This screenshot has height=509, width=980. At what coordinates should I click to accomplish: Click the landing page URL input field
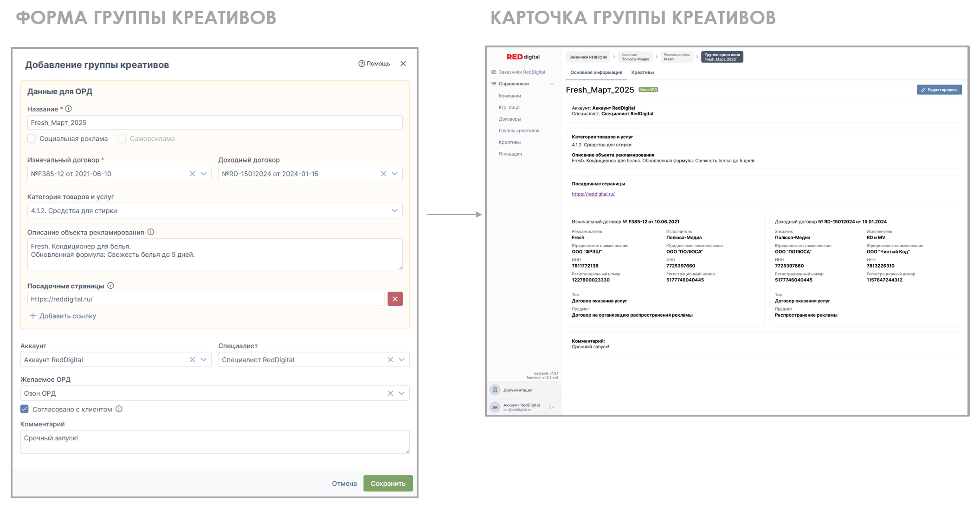click(206, 299)
